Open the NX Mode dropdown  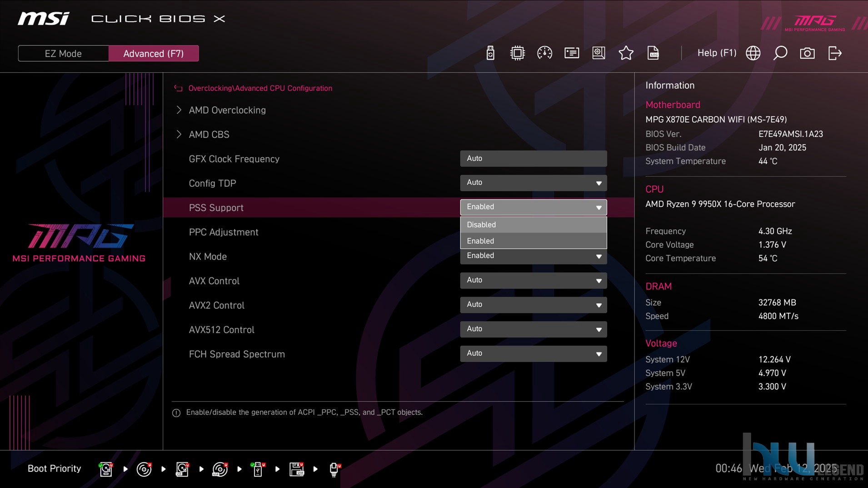tap(533, 256)
